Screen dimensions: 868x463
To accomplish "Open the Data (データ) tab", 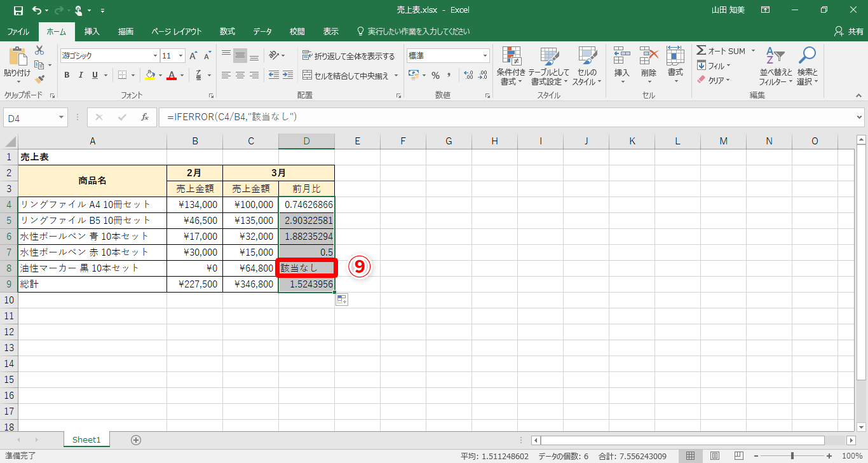I will coord(262,31).
